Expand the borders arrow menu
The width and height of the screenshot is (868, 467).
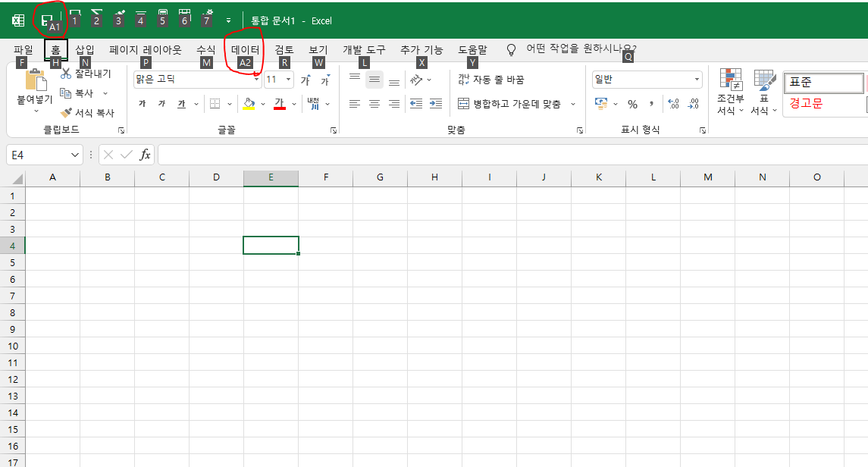[x=229, y=103]
